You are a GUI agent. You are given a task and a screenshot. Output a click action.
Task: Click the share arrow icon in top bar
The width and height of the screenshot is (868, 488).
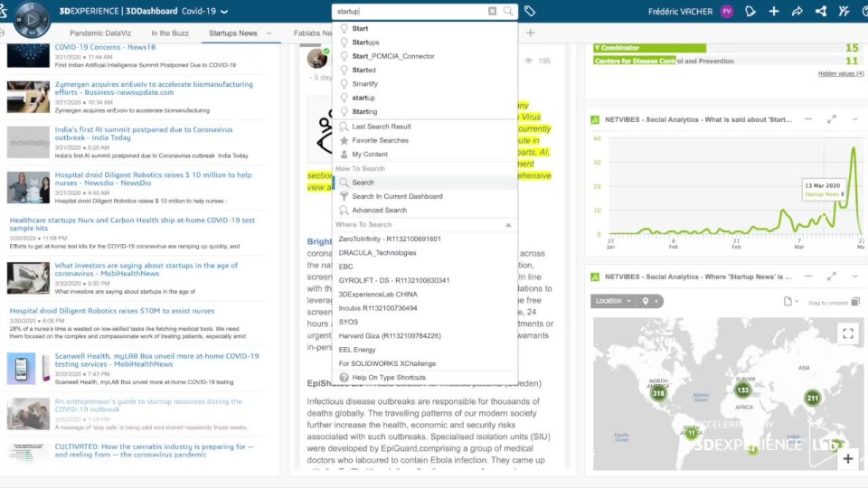pos(797,11)
